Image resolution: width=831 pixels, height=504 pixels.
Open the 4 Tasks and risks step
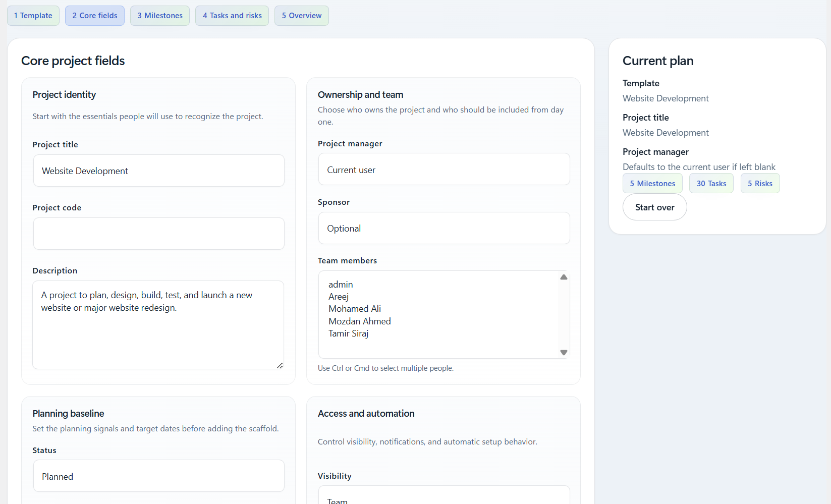pyautogui.click(x=232, y=16)
